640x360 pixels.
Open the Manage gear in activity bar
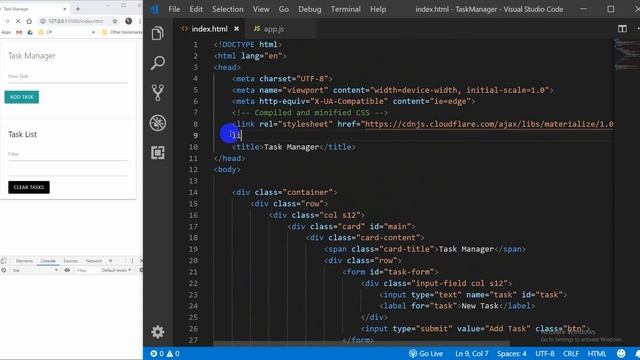[x=158, y=331]
